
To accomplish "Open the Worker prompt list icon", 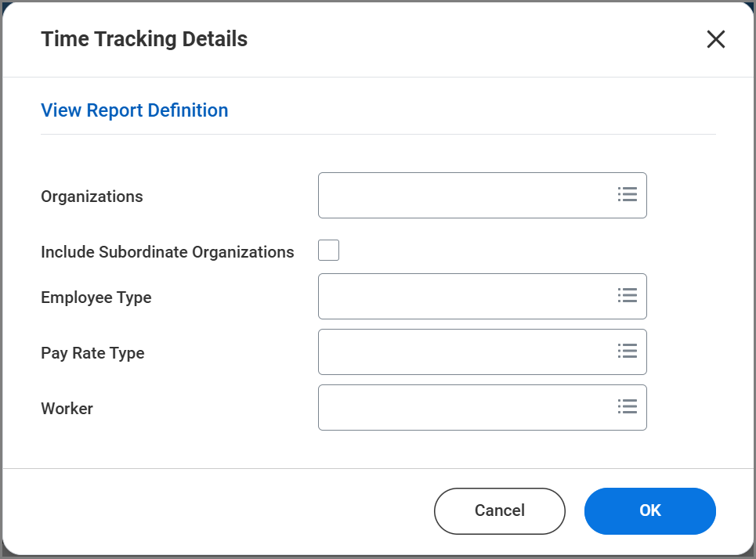I will coord(627,407).
